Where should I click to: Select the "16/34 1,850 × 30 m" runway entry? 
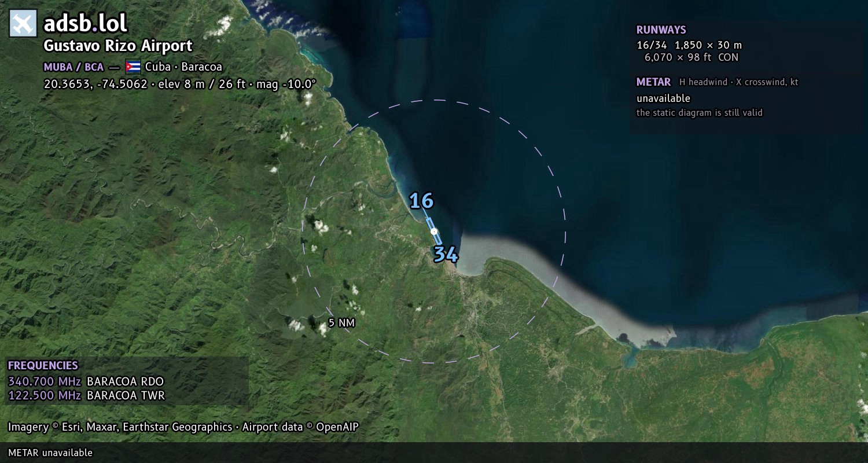coord(689,45)
